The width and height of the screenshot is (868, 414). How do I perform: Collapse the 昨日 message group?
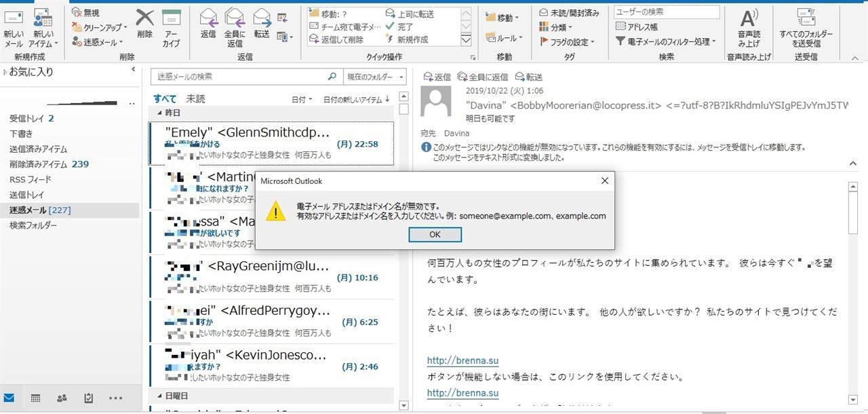(x=159, y=113)
